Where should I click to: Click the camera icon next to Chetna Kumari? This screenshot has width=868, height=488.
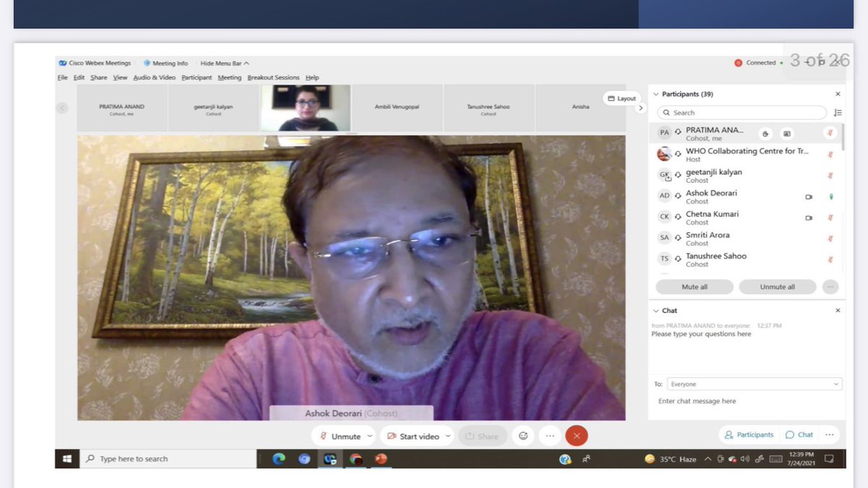[x=809, y=218]
